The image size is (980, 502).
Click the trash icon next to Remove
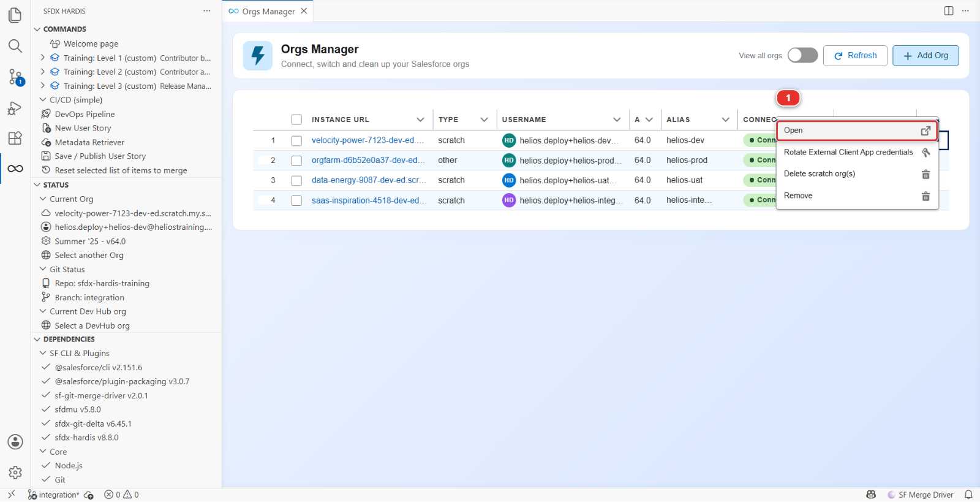[926, 196]
